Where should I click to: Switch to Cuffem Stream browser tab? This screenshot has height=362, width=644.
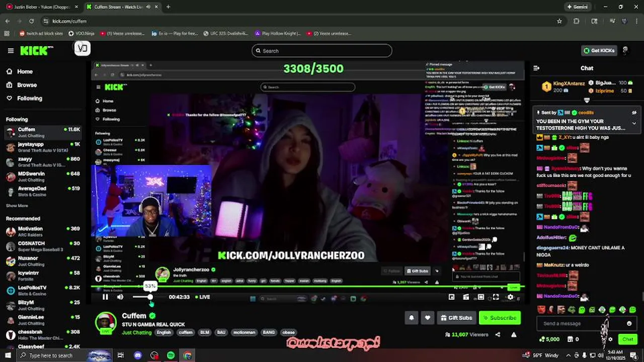click(122, 7)
